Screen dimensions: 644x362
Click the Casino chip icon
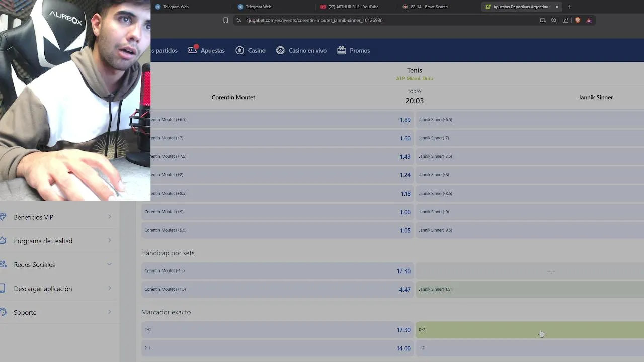(239, 50)
